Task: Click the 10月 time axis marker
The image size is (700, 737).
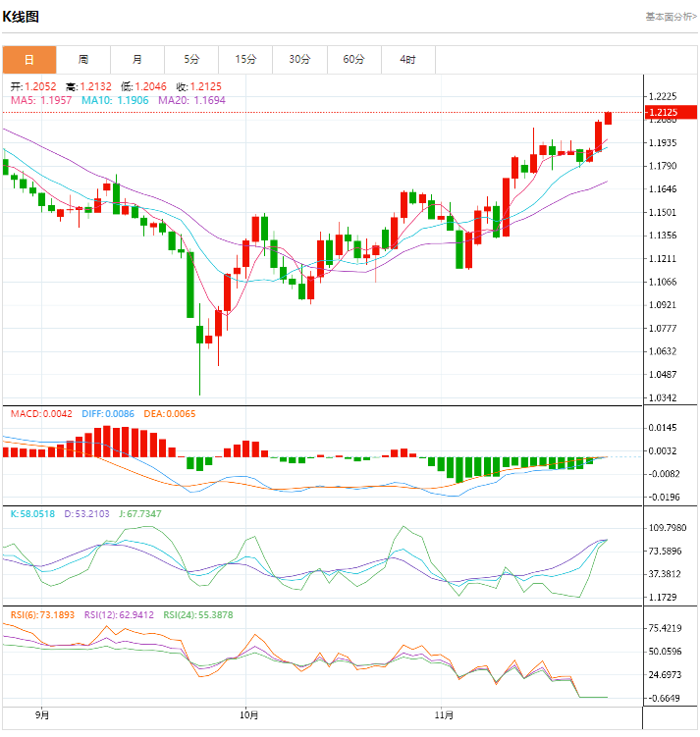Action: pos(248,715)
